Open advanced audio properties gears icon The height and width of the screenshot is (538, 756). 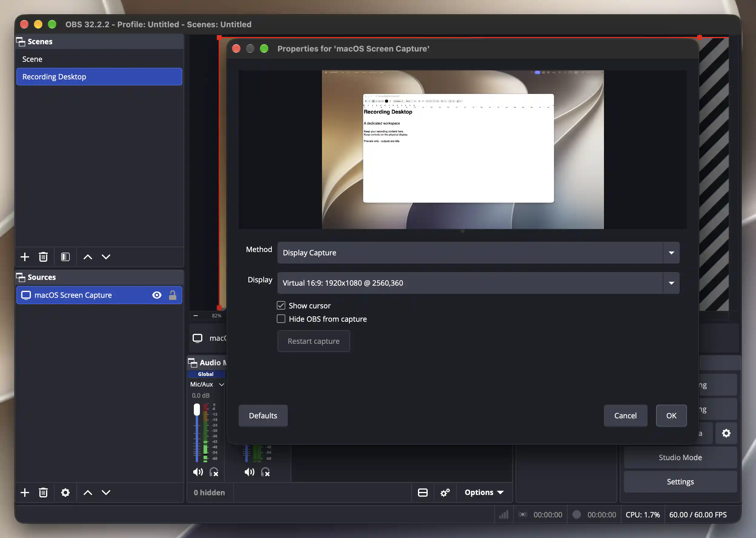(x=445, y=493)
